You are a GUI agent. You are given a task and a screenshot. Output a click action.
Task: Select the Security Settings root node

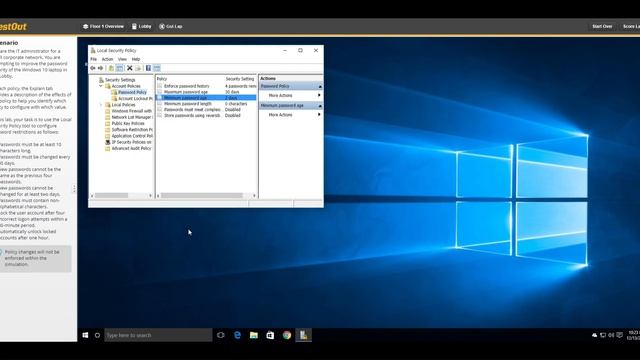(x=120, y=80)
